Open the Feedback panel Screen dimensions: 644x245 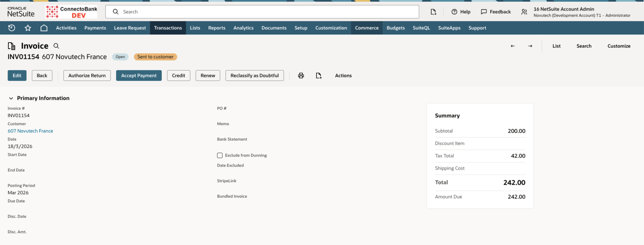click(495, 11)
